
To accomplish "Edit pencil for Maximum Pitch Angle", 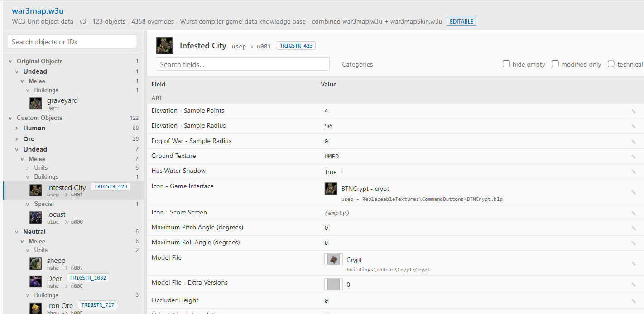I will (634, 228).
